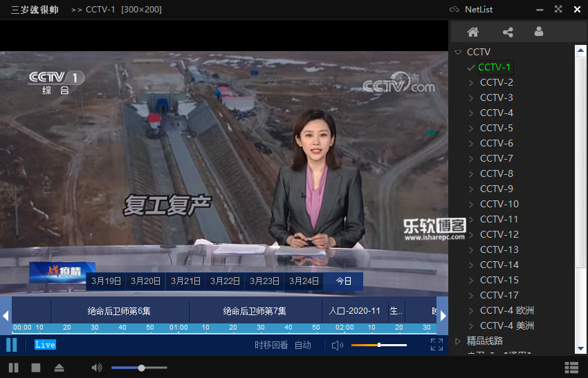This screenshot has height=378, width=588.
Task: Select the CCTV-12 channel
Action: coord(499,234)
